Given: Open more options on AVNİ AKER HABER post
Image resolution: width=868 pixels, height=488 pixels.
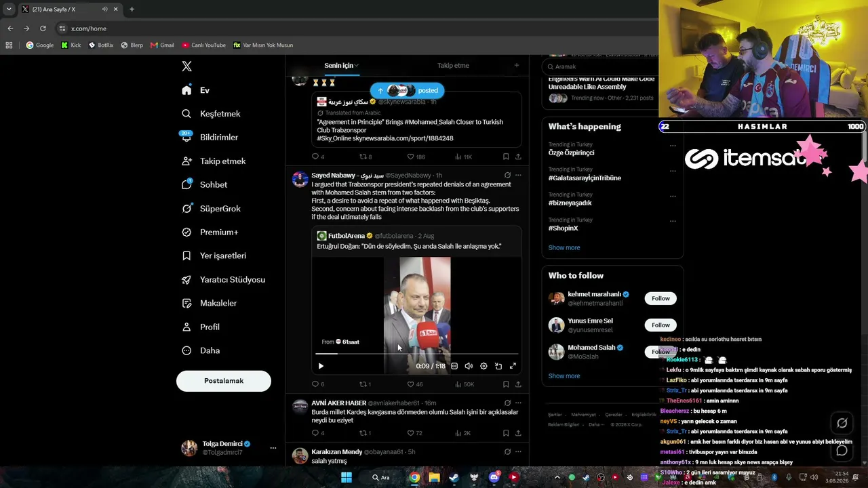Looking at the screenshot, I should 518,403.
